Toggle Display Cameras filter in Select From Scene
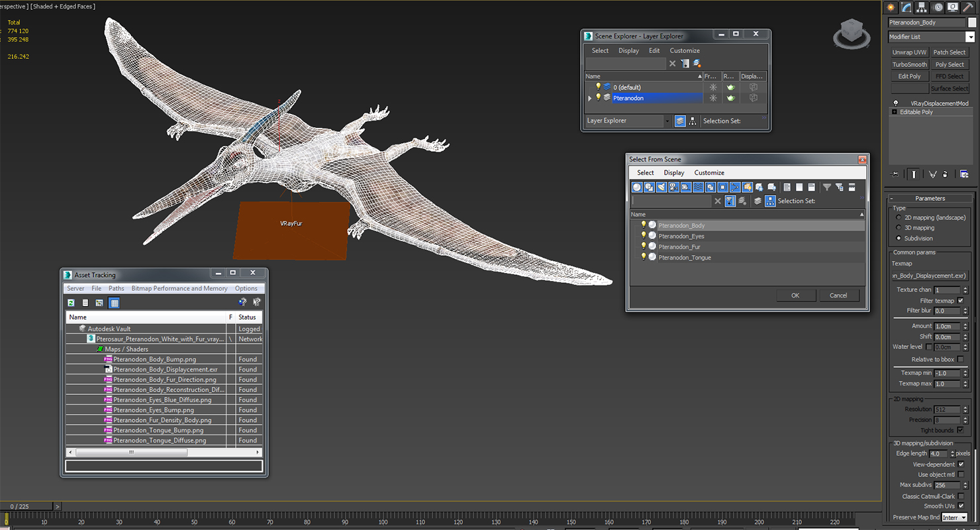980x530 pixels. tap(673, 187)
